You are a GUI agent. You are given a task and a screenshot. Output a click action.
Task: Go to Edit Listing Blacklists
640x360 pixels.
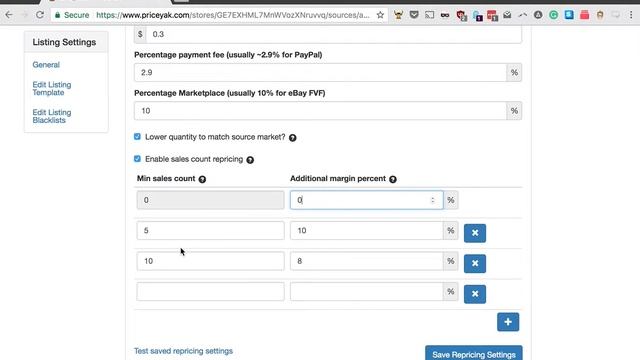click(x=52, y=116)
